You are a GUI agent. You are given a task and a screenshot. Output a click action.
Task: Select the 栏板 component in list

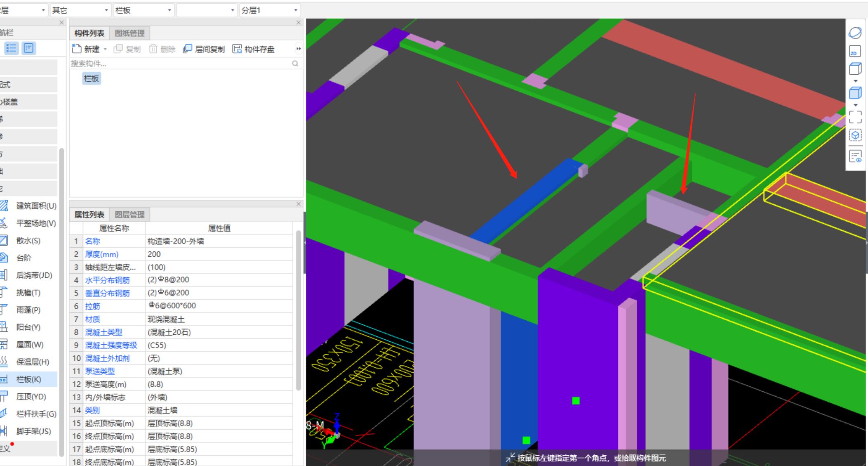pyautogui.click(x=91, y=78)
